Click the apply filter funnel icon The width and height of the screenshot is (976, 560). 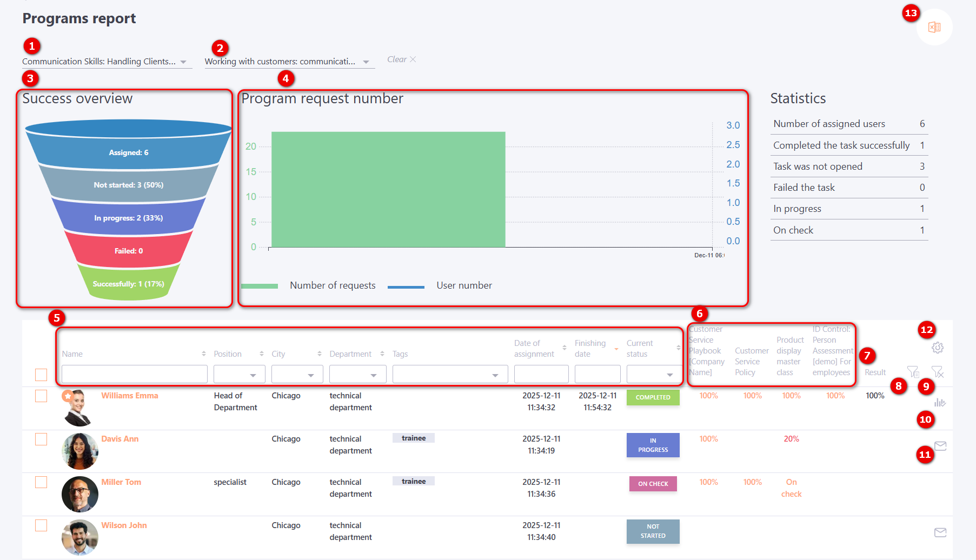[x=913, y=371]
